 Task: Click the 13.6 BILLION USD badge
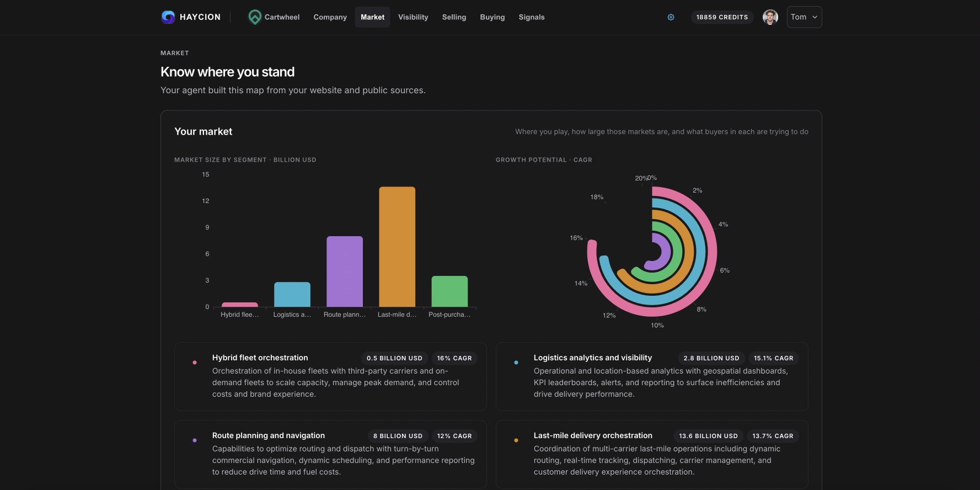point(708,436)
